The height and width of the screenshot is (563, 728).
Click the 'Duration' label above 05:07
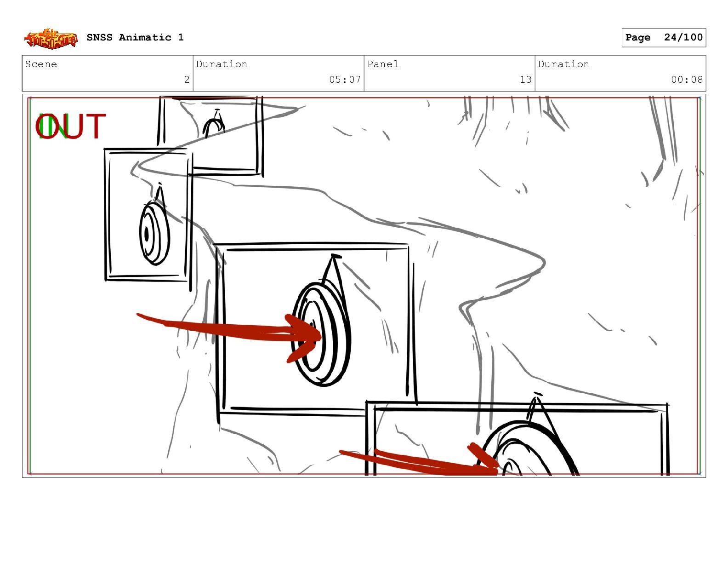point(222,64)
